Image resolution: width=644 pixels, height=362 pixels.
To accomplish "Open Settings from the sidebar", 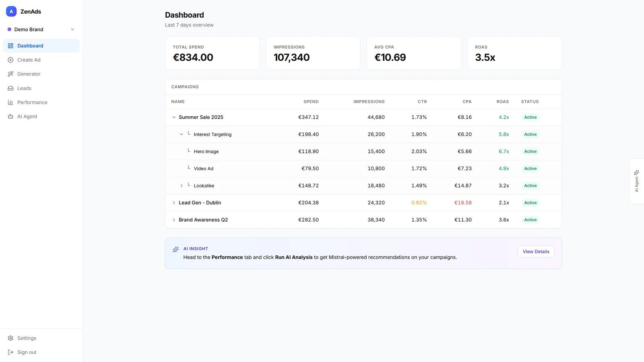I will [x=41, y=338].
